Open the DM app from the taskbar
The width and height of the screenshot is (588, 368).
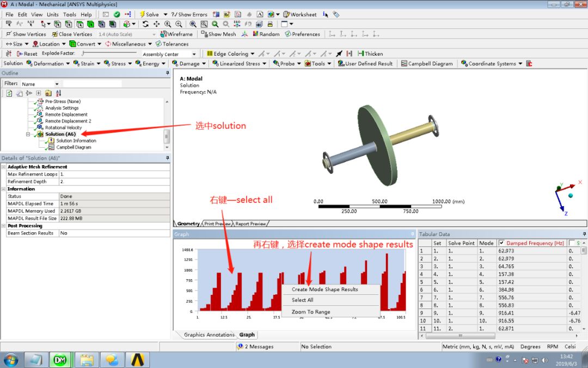(60, 360)
